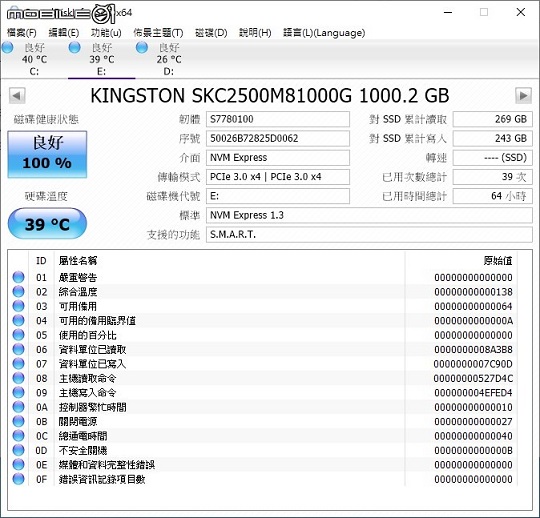Click the total host writes value 243 GB
540x518 pixels.
tap(492, 138)
